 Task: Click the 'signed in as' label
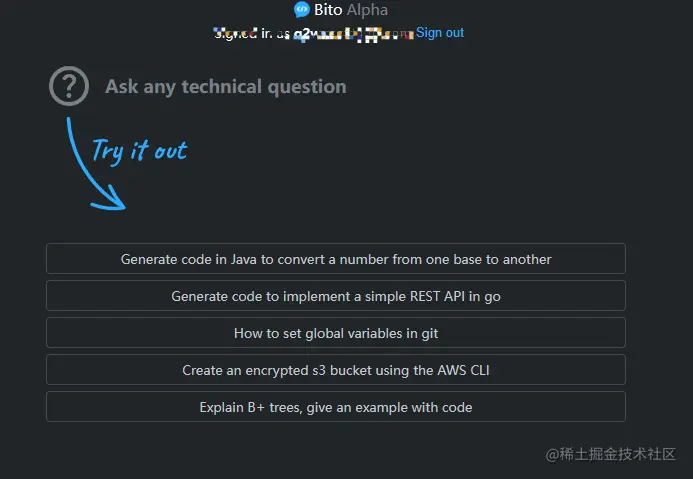(x=250, y=33)
